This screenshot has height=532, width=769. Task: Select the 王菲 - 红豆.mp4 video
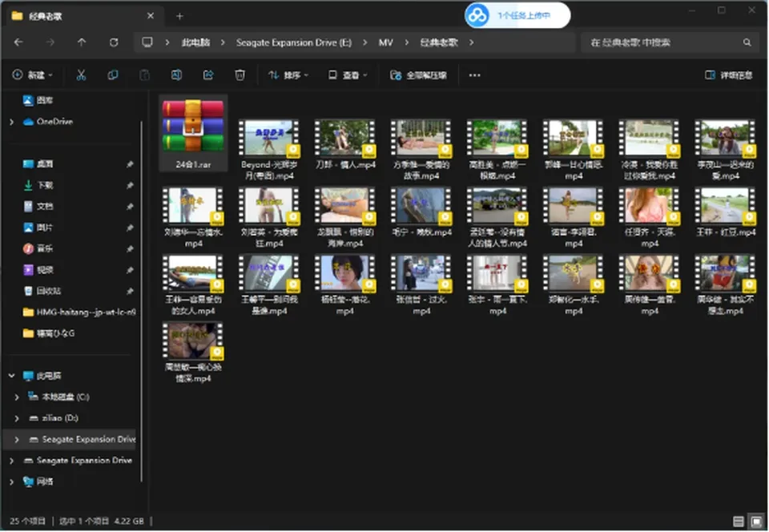point(726,212)
